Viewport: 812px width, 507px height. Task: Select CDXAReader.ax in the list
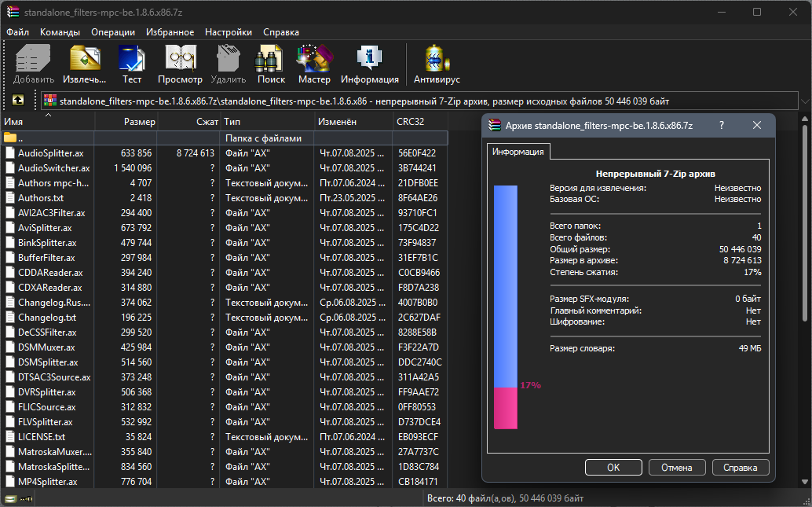coord(50,287)
